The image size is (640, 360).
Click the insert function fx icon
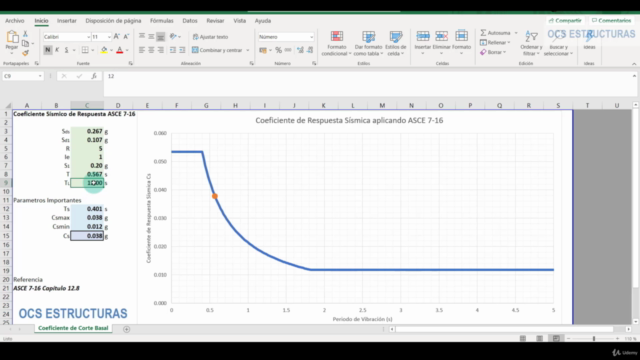94,76
